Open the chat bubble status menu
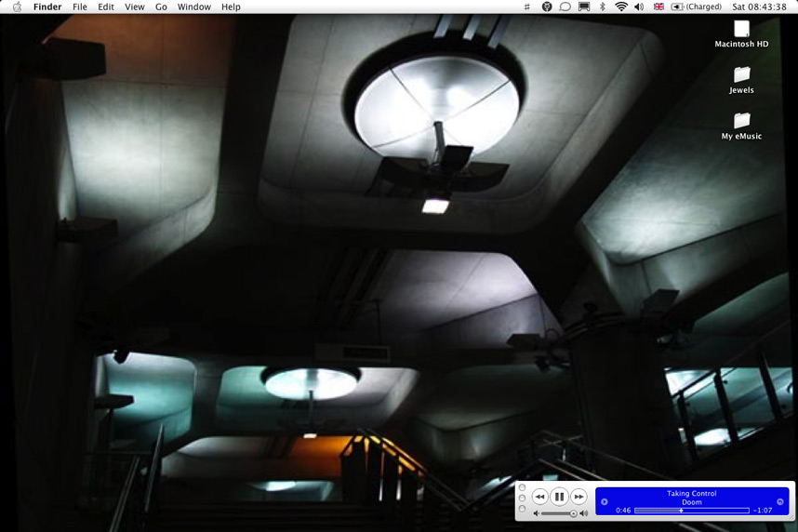 [x=565, y=7]
